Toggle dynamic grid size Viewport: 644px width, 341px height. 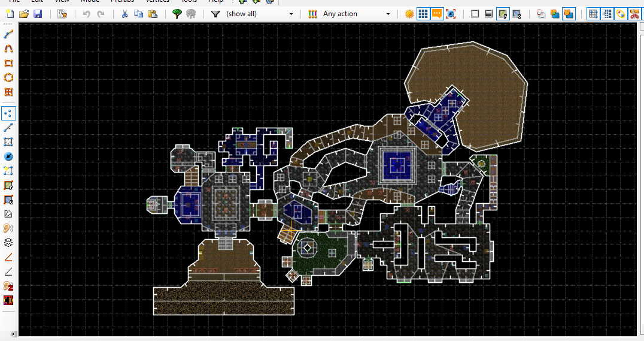point(607,14)
